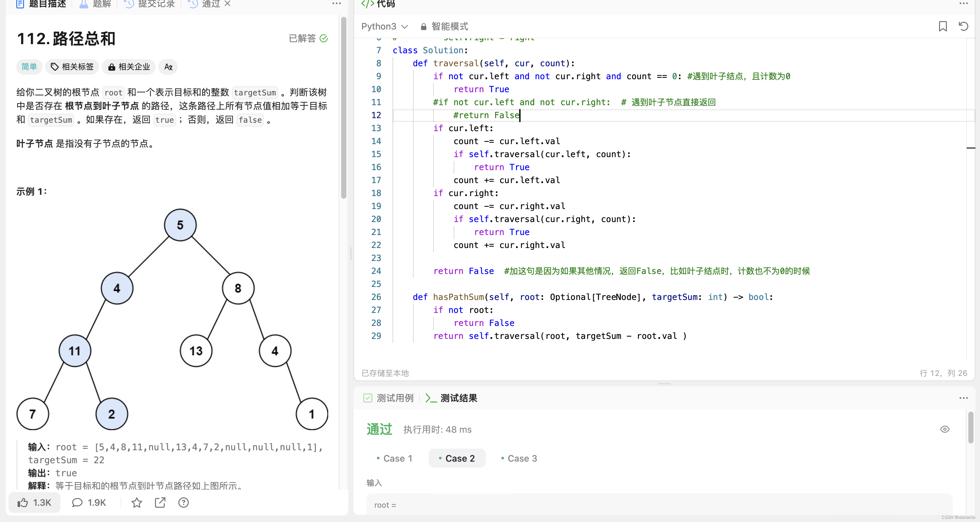Select the 测试结果 tab
This screenshot has height=522, width=980.
pyautogui.click(x=451, y=398)
